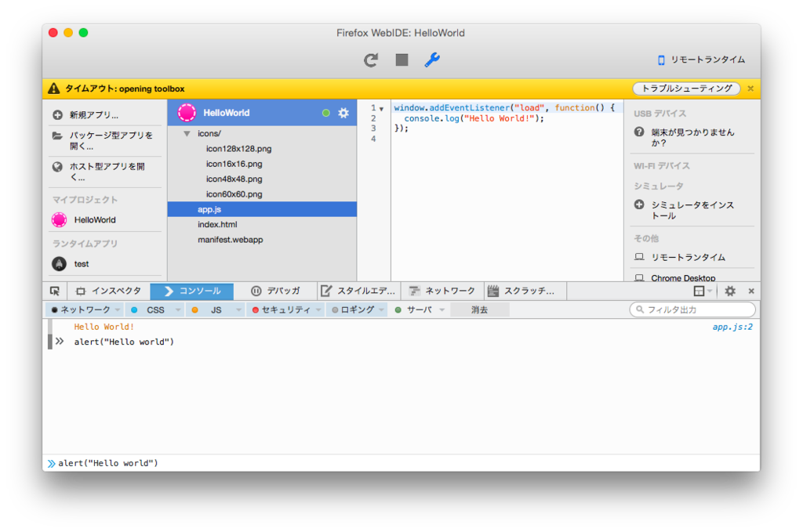The image size is (803, 532).
Task: Click the HelloWorld pink project icon in header
Action: tap(187, 113)
